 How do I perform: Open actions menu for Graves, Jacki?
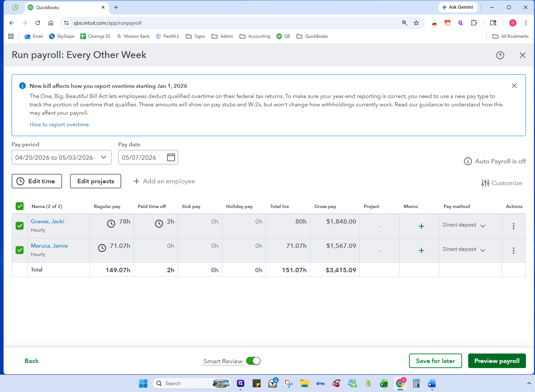[x=514, y=226]
